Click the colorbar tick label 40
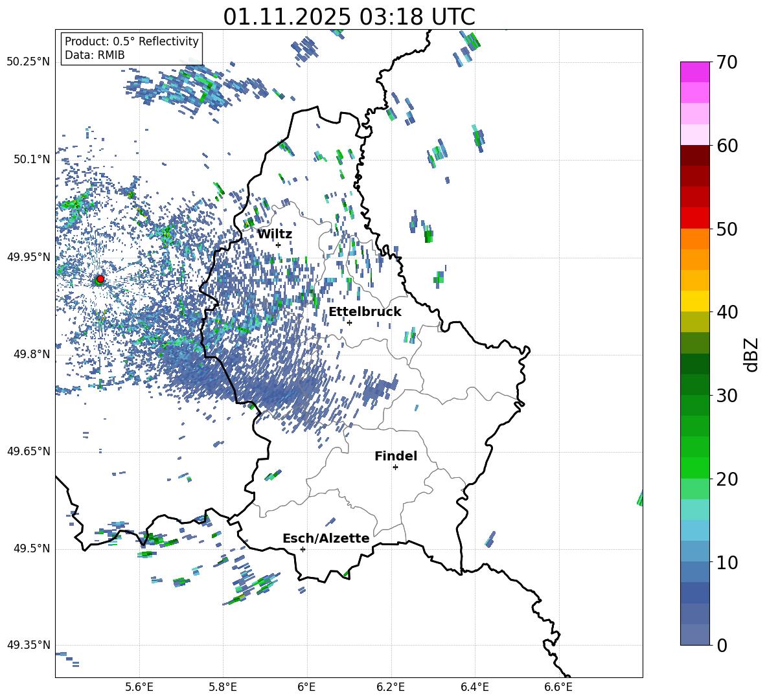This screenshot has height=700, width=767. [x=727, y=312]
